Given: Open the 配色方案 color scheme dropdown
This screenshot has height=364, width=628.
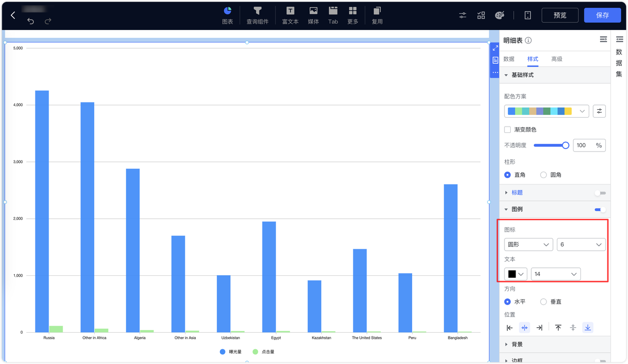Looking at the screenshot, I should [x=547, y=111].
